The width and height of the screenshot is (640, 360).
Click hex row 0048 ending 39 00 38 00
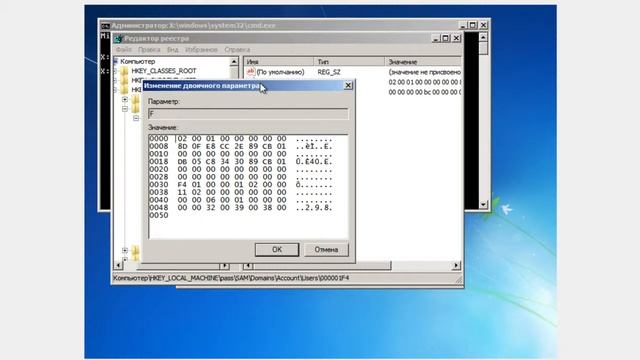[x=241, y=208]
